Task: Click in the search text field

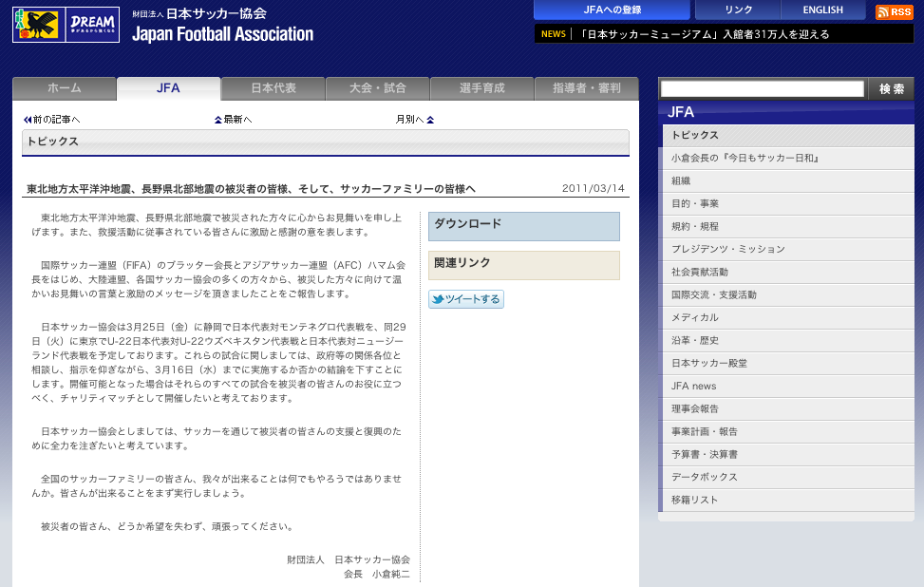Action: (762, 88)
